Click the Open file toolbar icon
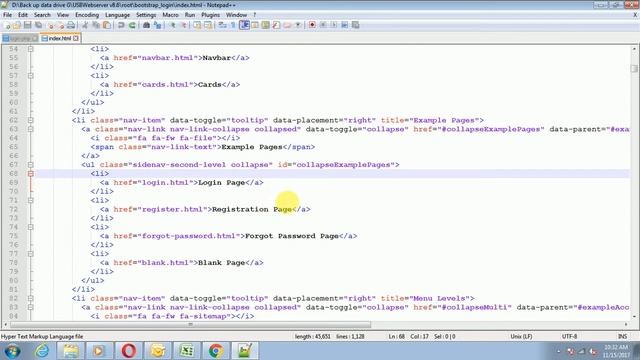The height and width of the screenshot is (360, 640). tap(17, 25)
